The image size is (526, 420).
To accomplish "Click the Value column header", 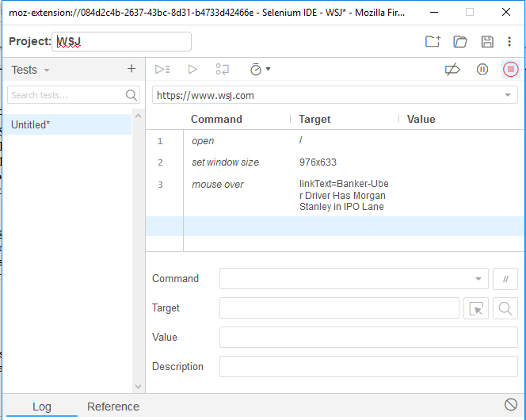I will pyautogui.click(x=421, y=120).
